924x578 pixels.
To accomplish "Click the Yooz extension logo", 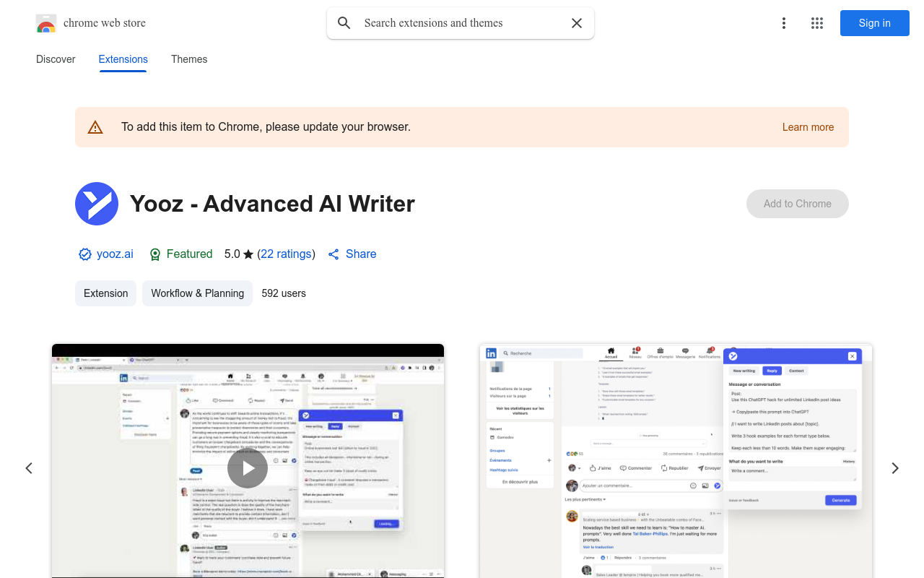I will 97,204.
